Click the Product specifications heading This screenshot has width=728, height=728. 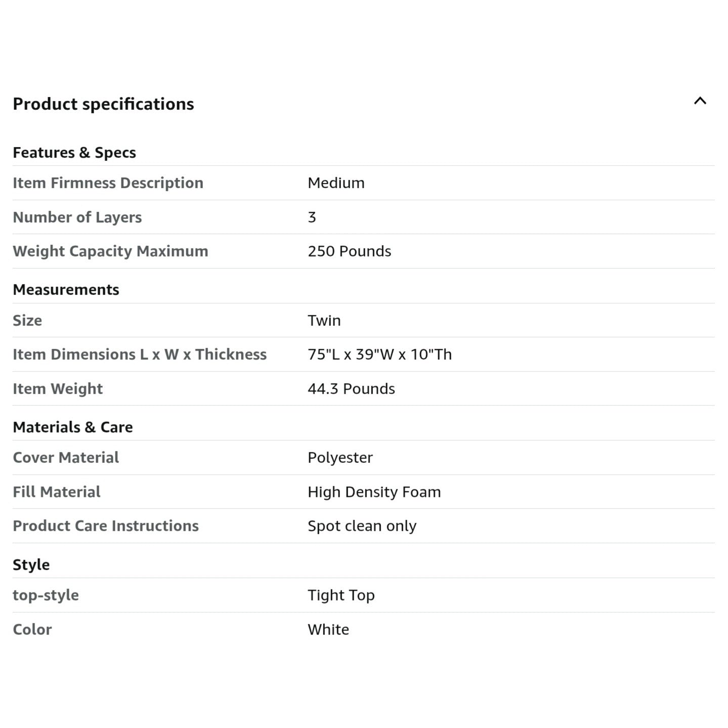103,104
